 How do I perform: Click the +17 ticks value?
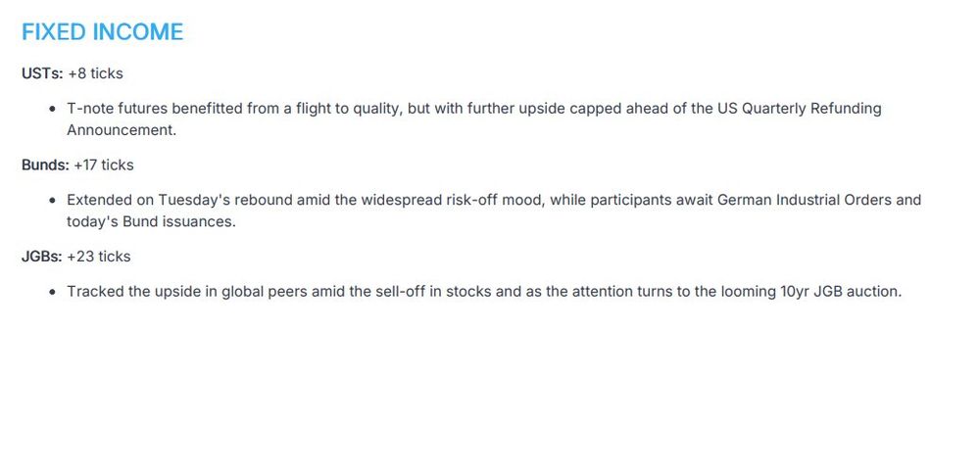pyautogui.click(x=104, y=165)
